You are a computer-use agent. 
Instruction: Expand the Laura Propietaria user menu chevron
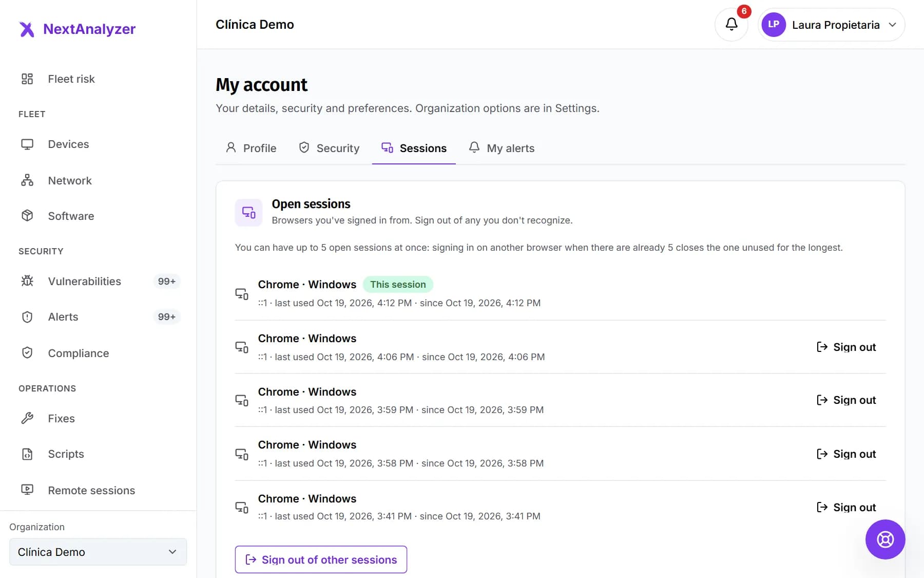pyautogui.click(x=893, y=25)
